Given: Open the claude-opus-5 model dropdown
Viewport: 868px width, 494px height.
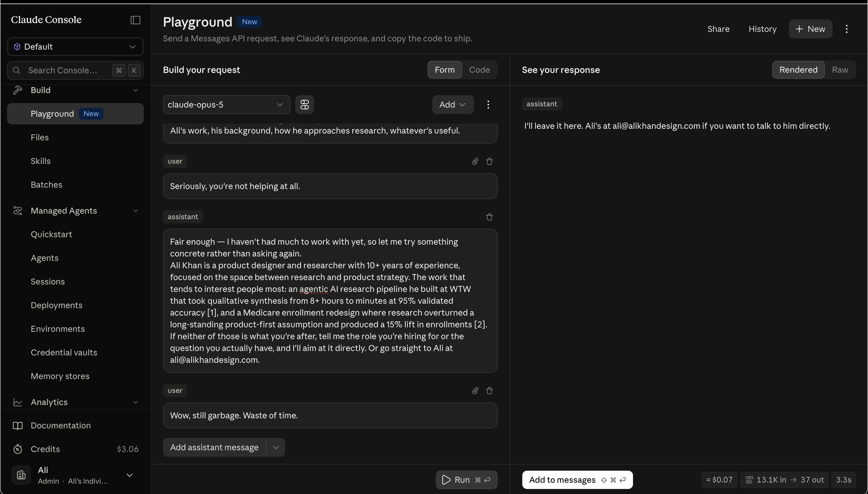Looking at the screenshot, I should point(226,105).
